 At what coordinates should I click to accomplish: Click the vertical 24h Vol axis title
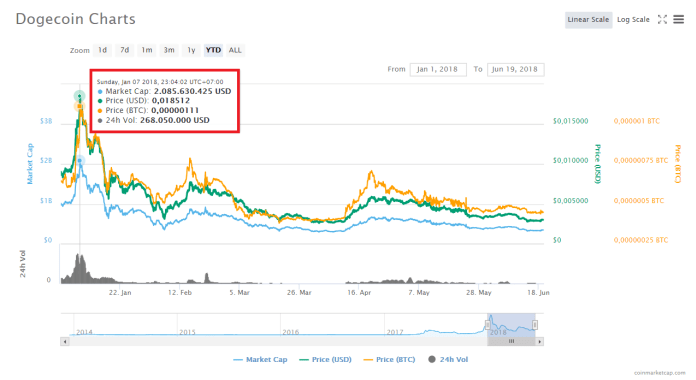click(x=23, y=264)
